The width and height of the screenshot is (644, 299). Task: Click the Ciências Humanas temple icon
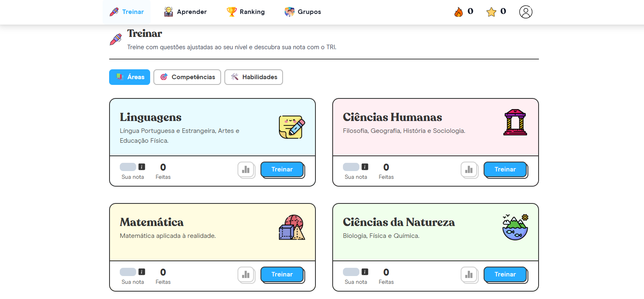point(515,122)
